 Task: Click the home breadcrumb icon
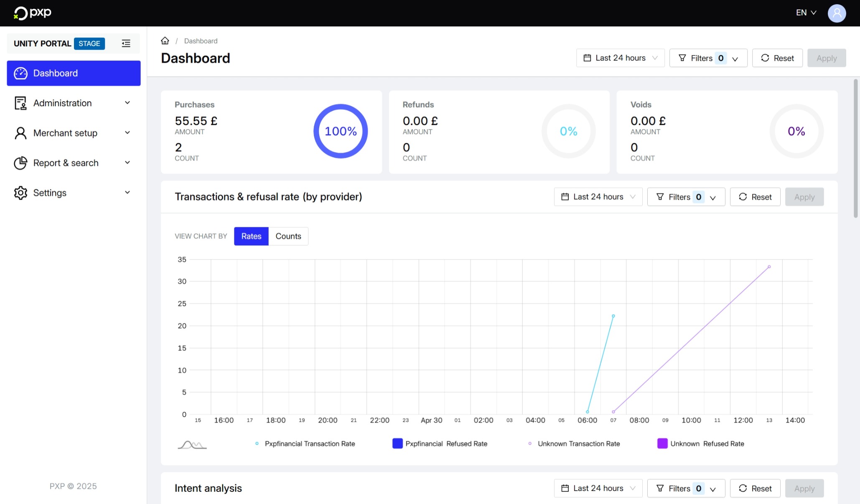(x=165, y=41)
